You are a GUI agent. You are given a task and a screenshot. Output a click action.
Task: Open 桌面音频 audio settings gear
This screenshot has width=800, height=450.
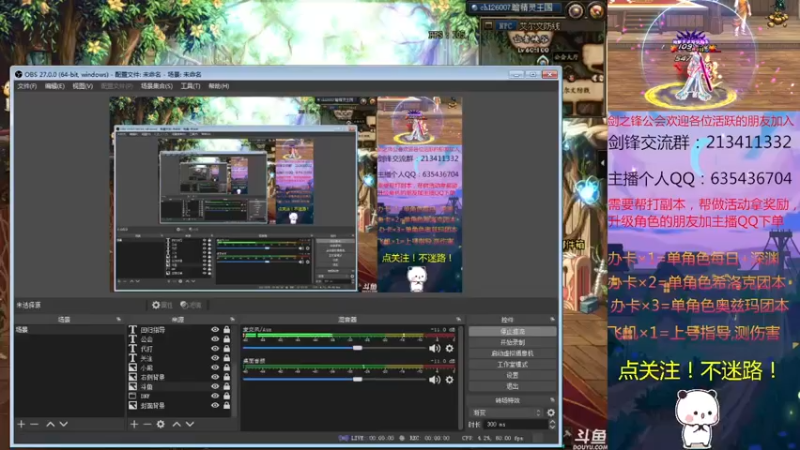(449, 380)
